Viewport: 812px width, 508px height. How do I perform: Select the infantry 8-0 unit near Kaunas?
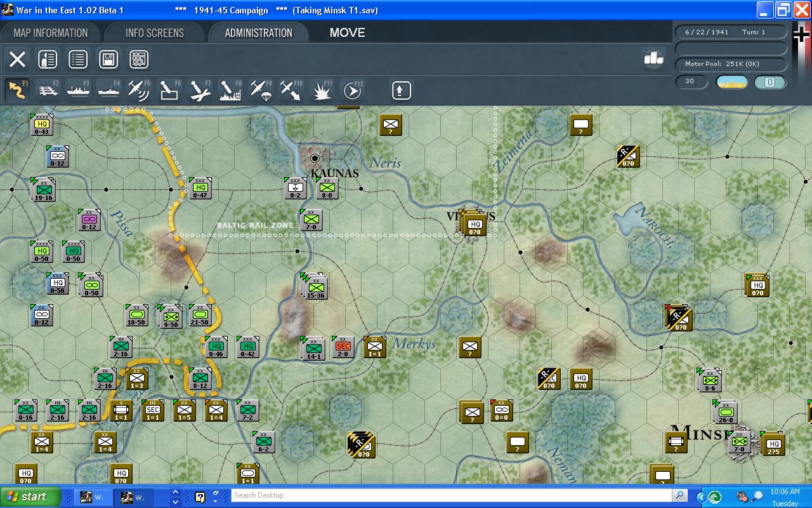(327, 188)
